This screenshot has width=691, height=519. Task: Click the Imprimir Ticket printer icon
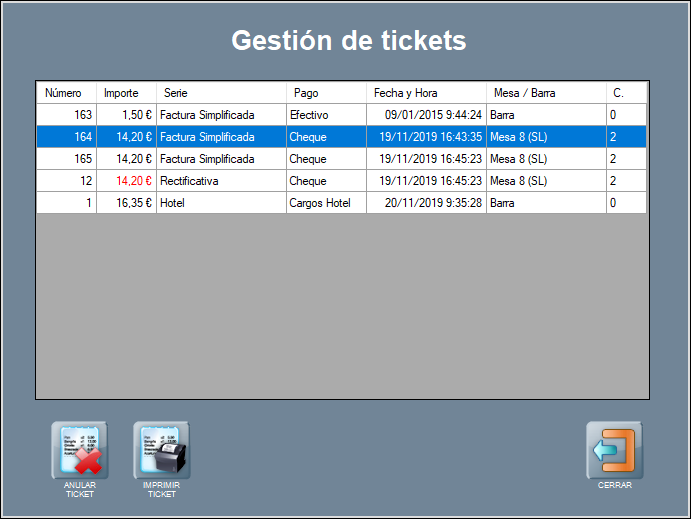coord(161,451)
